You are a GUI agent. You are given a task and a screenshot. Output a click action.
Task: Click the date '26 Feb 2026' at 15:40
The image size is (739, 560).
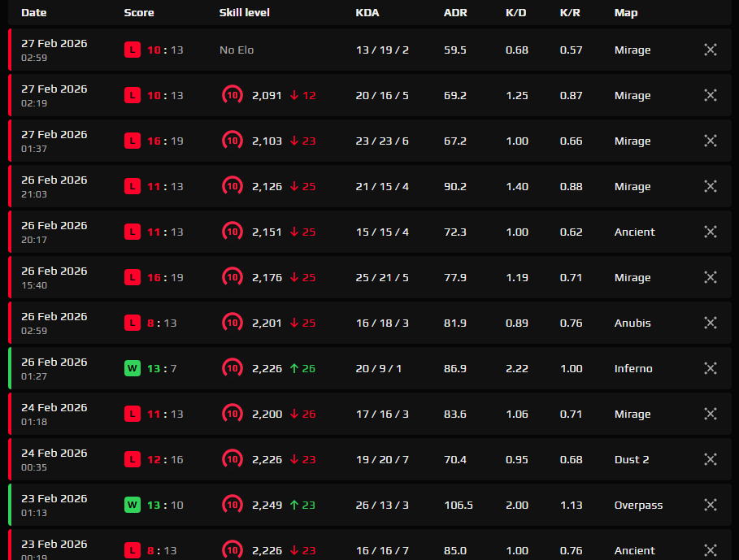(x=54, y=271)
